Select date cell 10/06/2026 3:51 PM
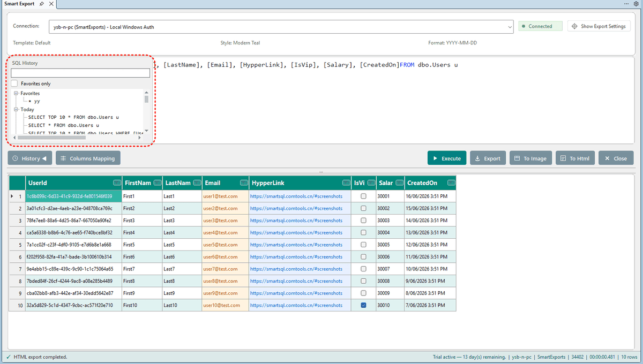The height and width of the screenshot is (364, 643). point(430,269)
